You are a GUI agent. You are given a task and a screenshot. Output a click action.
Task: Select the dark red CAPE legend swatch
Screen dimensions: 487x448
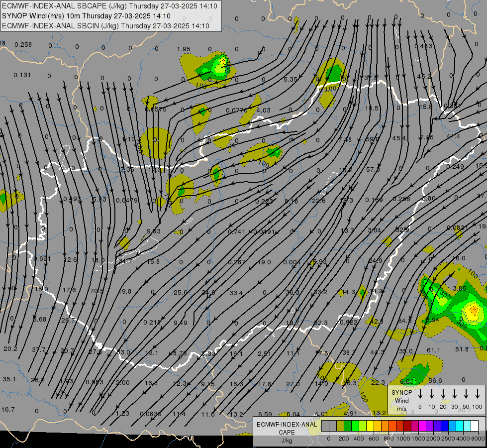pyautogui.click(x=407, y=426)
